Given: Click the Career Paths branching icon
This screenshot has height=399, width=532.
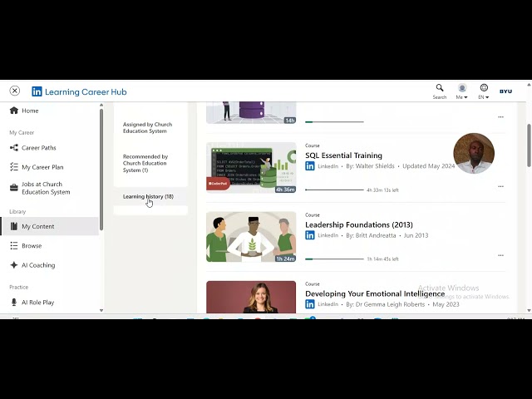Looking at the screenshot, I should (x=14, y=148).
